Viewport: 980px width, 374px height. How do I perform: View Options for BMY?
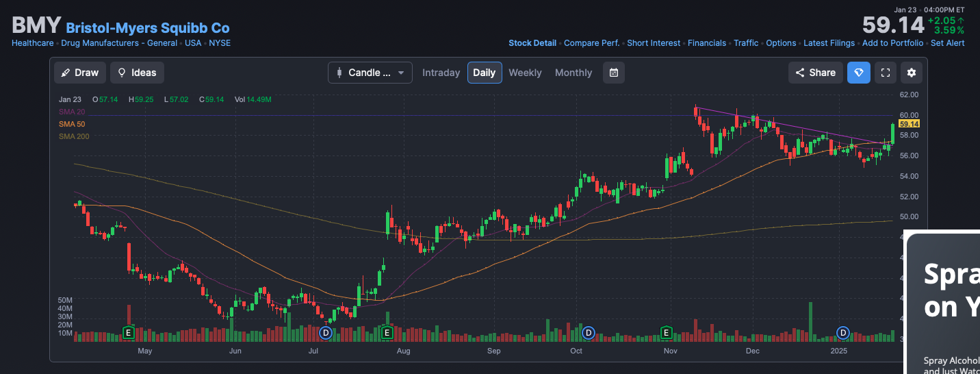781,43
